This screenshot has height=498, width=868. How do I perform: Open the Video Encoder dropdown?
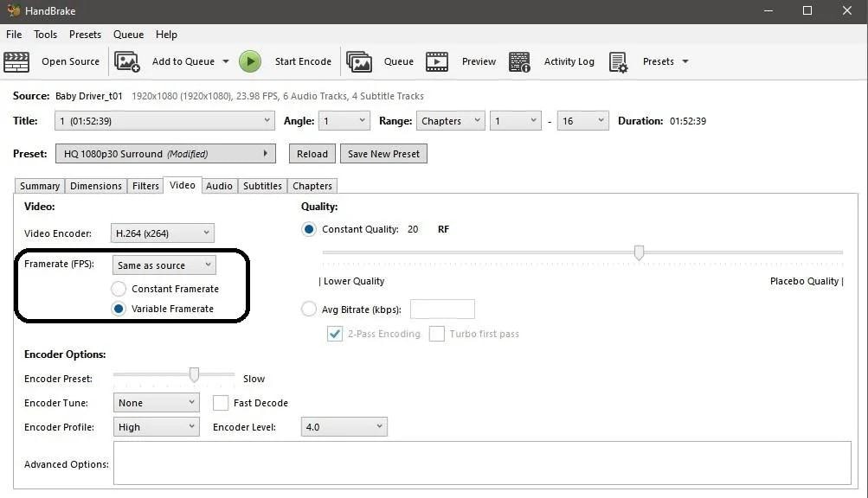click(x=162, y=233)
